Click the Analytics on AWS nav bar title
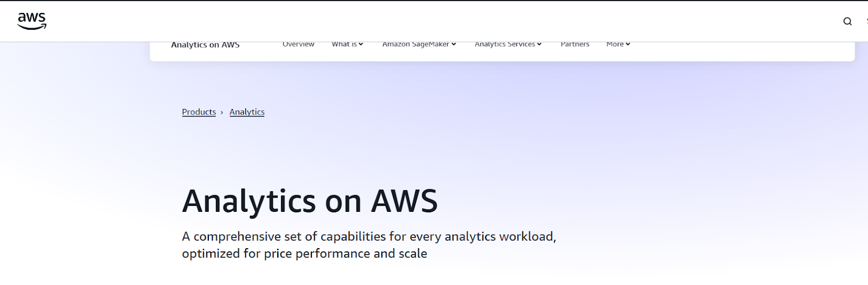 (x=205, y=45)
